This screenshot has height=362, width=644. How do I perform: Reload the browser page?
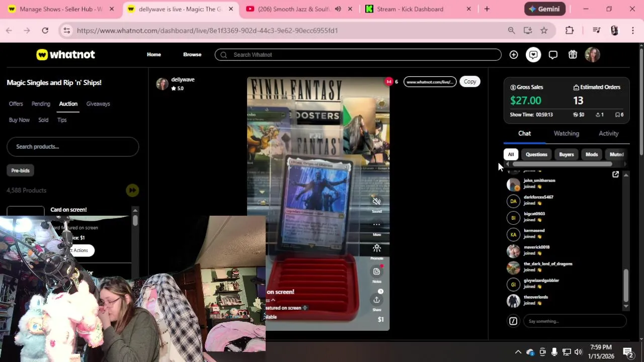(45, 31)
